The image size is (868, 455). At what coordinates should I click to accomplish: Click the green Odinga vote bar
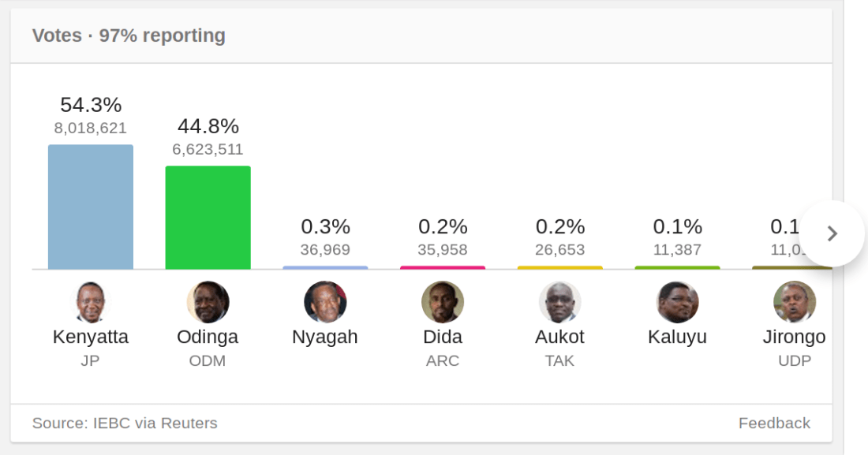click(208, 218)
